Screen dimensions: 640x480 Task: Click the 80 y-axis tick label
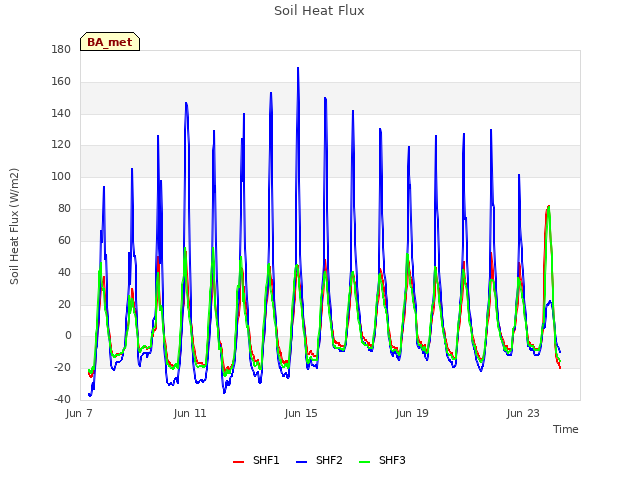(64, 209)
